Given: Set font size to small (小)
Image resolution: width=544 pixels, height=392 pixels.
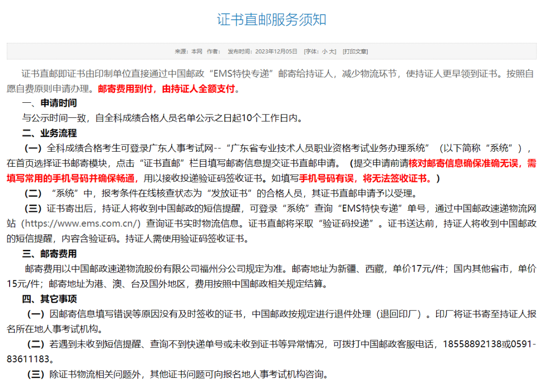Looking at the screenshot, I should [x=324, y=52].
